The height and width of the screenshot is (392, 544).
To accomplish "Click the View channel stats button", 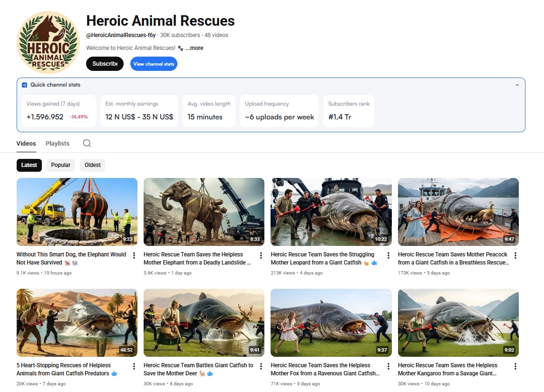I will coord(154,64).
